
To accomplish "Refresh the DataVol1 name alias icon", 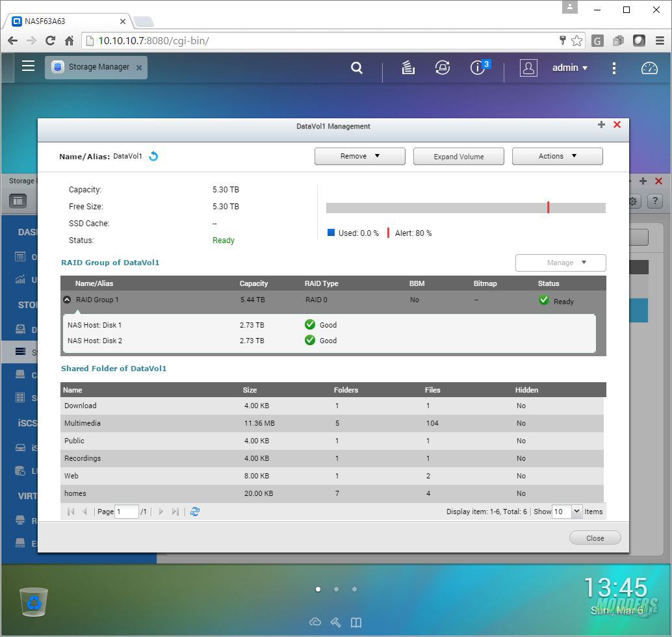I will 153,156.
